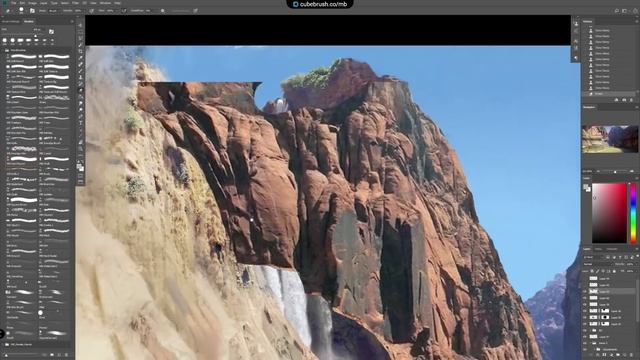
Task: Click the brush size value field
Action: pos(38,29)
